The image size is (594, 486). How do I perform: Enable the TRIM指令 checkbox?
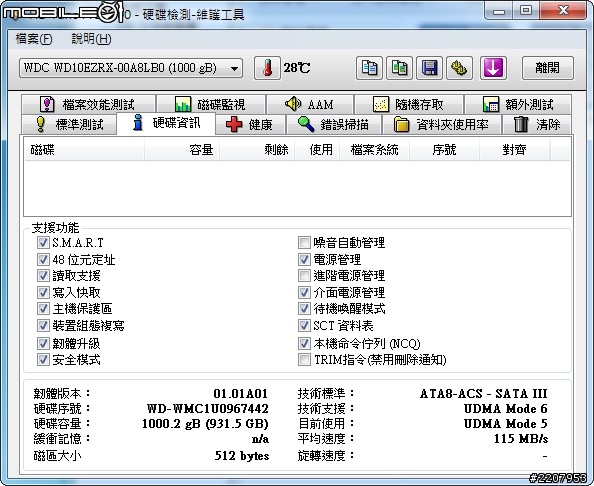tap(304, 359)
